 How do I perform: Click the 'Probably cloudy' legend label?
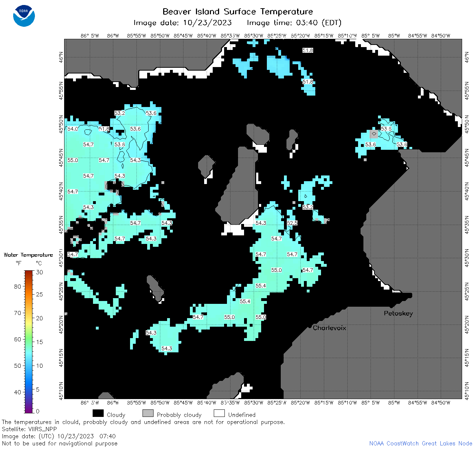pyautogui.click(x=179, y=415)
